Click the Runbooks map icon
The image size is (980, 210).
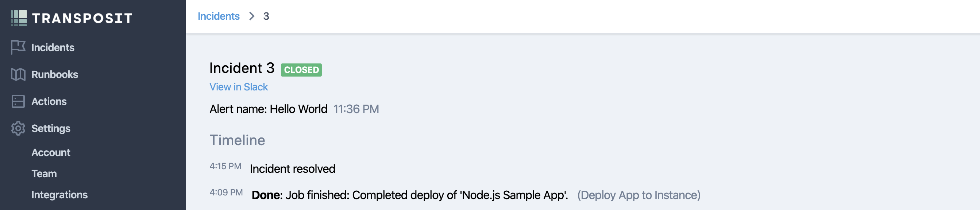coord(18,74)
